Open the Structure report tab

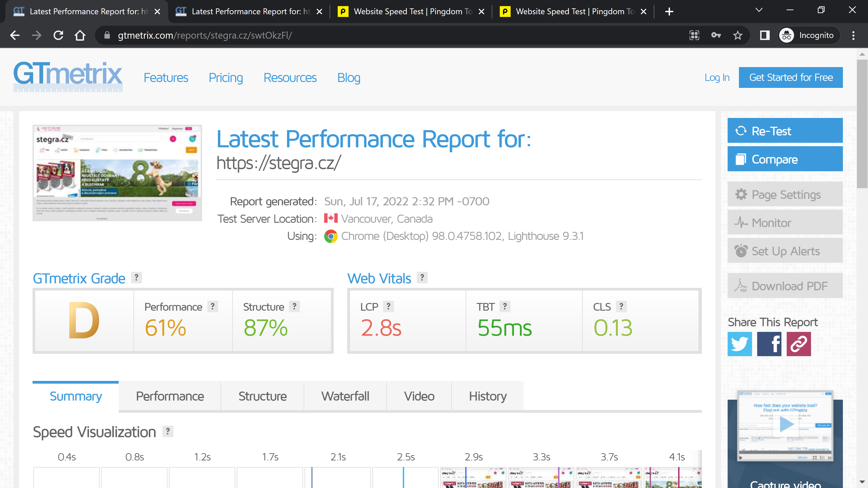(262, 396)
